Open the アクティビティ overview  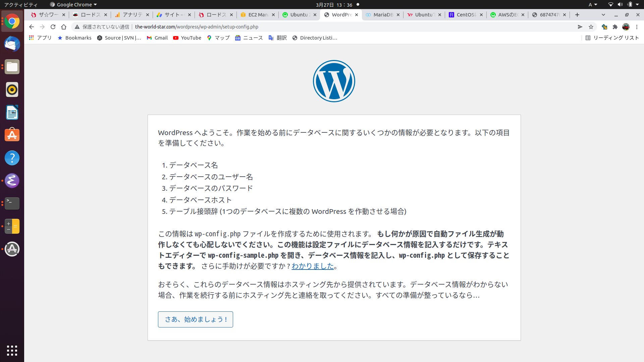[x=21, y=5]
